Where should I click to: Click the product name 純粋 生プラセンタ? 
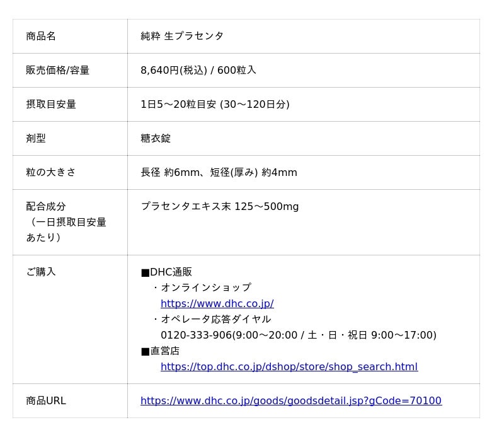[x=181, y=36]
